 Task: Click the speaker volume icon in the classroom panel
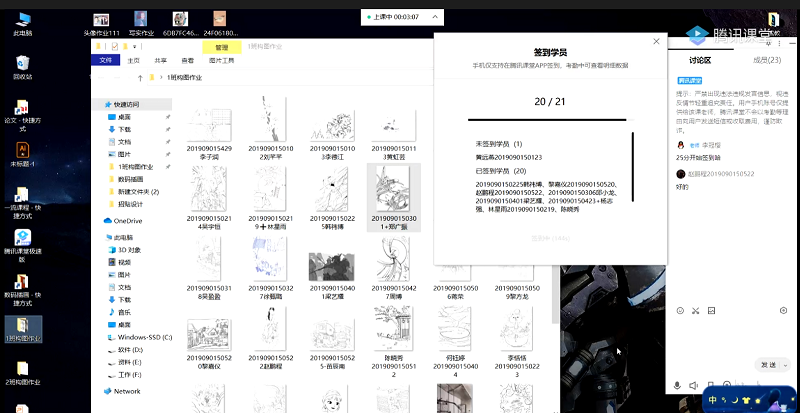point(694,385)
